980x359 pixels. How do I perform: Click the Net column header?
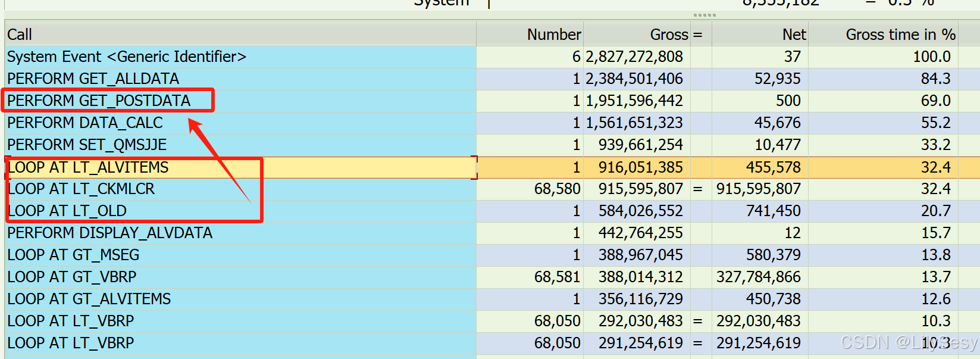point(760,35)
